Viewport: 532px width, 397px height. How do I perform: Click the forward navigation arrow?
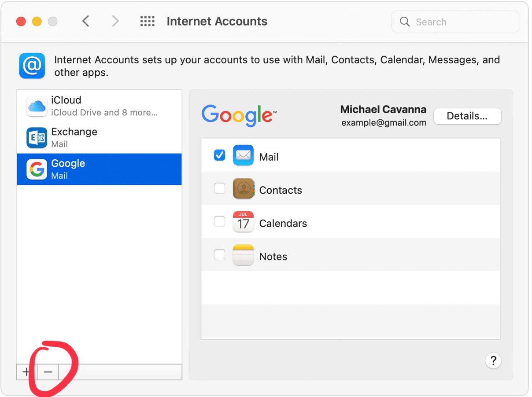pos(115,21)
